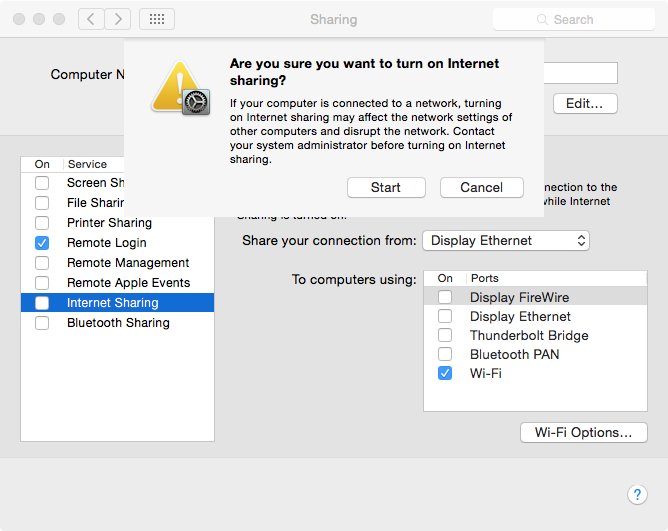Go forward with the right arrow button

pyautogui.click(x=118, y=19)
